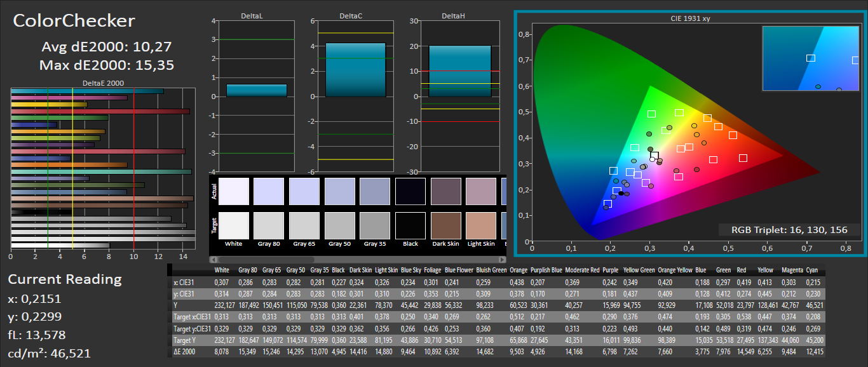This screenshot has width=868, height=367.
Task: Click the Blue Flower column header
Action: [x=458, y=270]
